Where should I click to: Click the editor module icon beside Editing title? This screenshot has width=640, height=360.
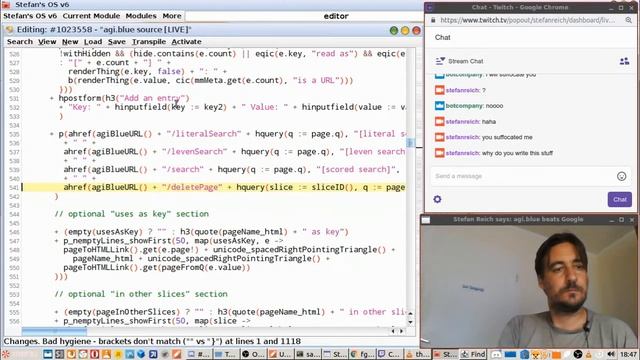coord(9,30)
